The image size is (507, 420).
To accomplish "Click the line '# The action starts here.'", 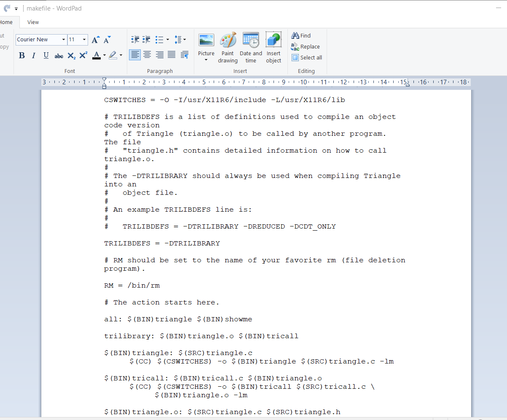I will 162,302.
